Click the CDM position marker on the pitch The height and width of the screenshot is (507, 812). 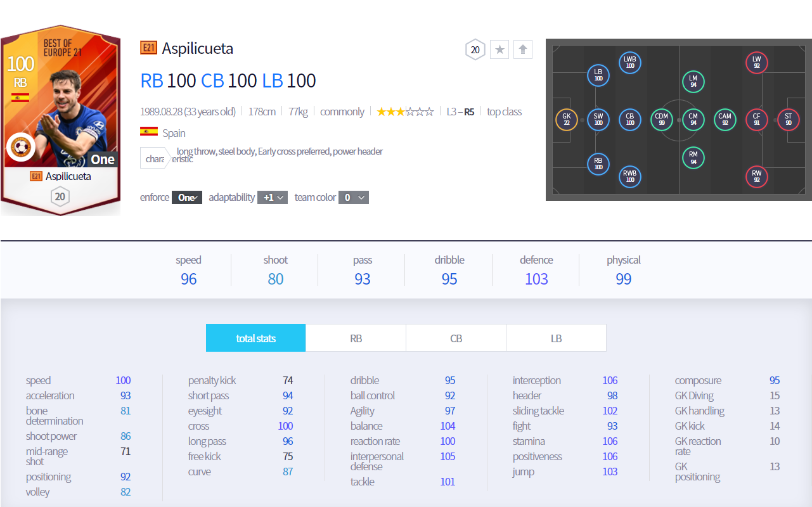click(x=661, y=120)
